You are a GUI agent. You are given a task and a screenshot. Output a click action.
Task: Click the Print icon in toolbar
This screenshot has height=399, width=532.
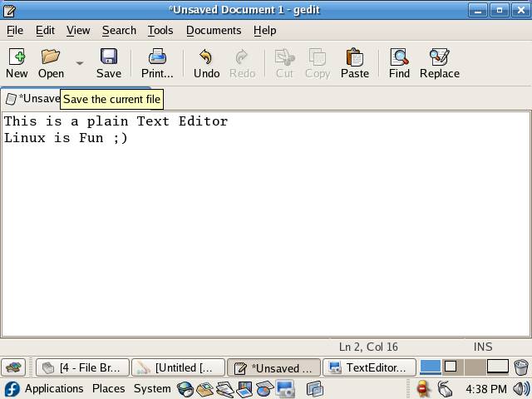(x=157, y=57)
